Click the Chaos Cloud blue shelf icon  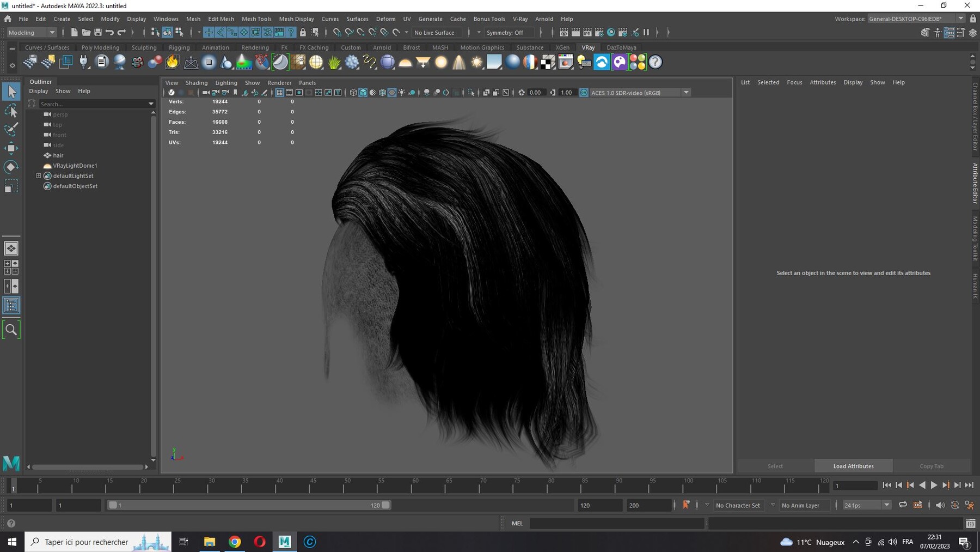(602, 62)
